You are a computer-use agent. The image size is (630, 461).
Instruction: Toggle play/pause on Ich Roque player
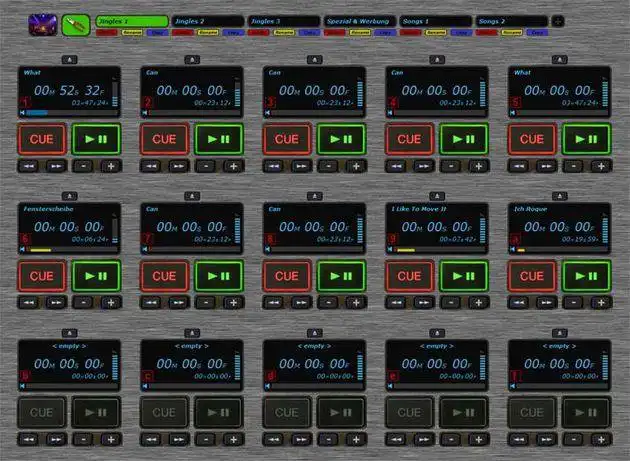(587, 276)
